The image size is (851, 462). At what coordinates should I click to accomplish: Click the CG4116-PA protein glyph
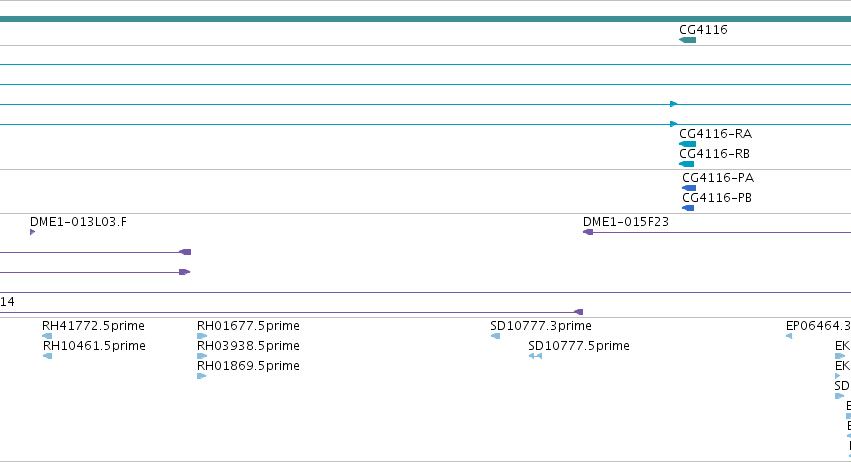tap(689, 188)
